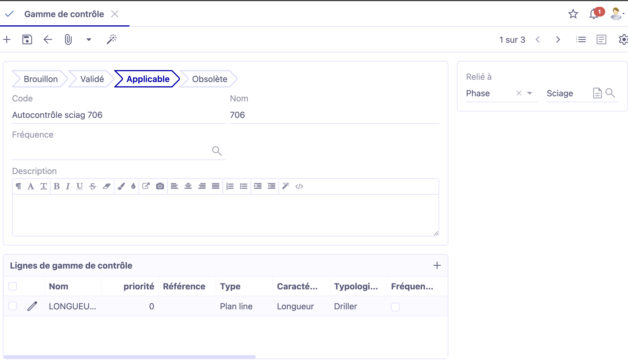Set status to Obsolète

(209, 79)
